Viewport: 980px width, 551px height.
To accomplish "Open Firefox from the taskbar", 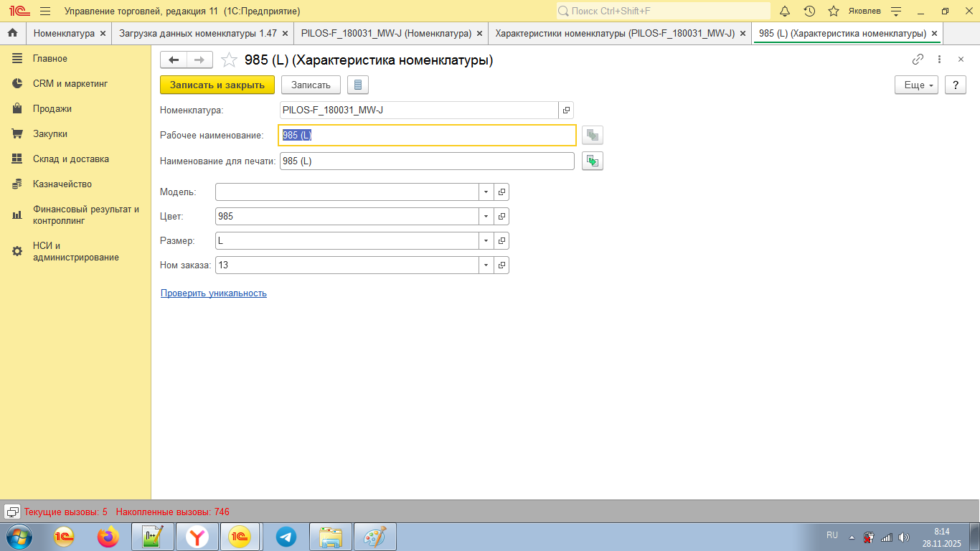I will pos(108,537).
